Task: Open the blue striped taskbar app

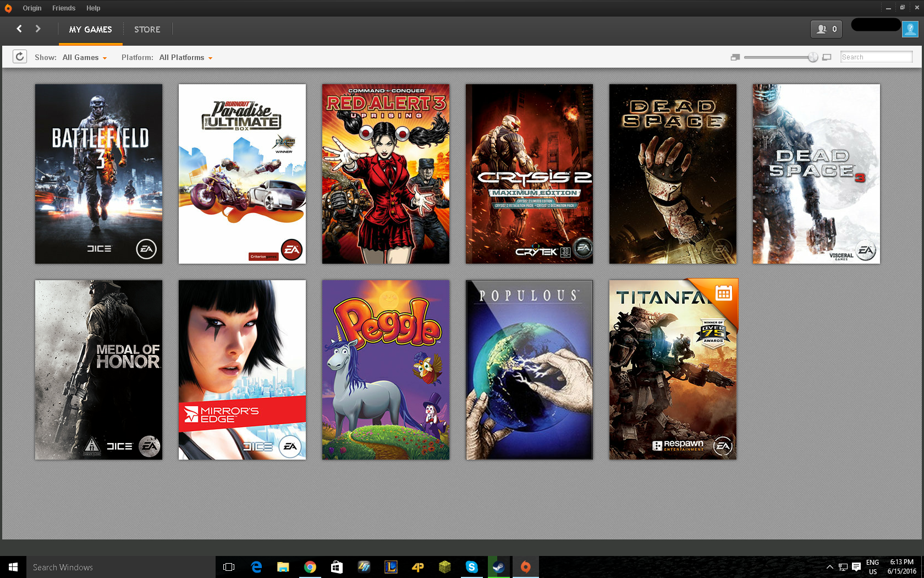Action: 364,567
